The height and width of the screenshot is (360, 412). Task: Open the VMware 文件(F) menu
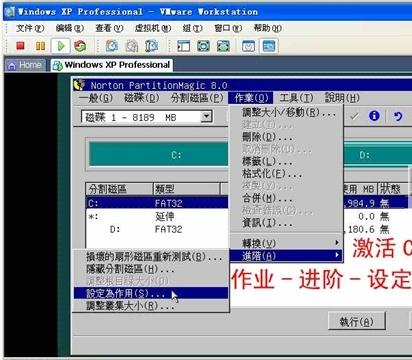point(30,28)
